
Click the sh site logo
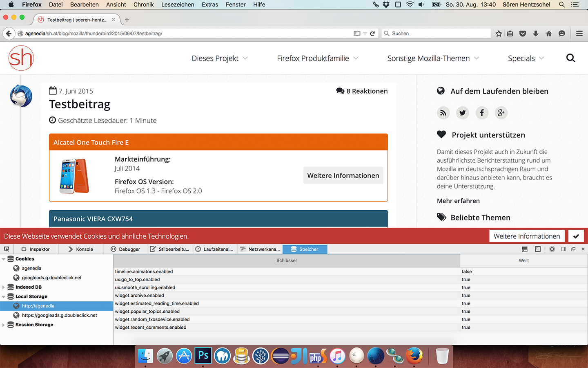pyautogui.click(x=21, y=58)
